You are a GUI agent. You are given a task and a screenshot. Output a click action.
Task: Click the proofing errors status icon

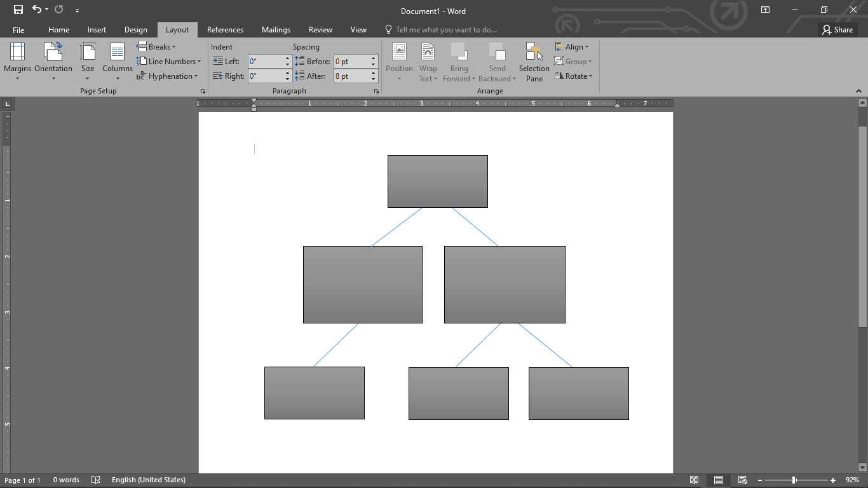point(96,480)
